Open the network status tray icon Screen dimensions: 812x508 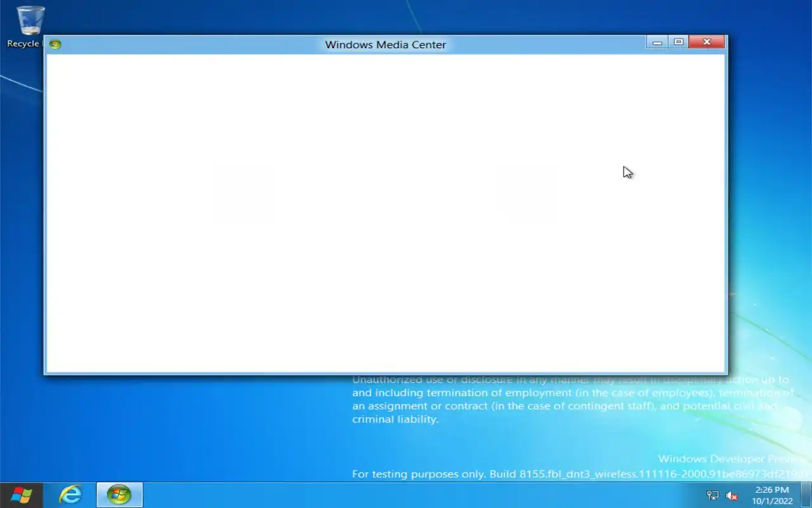click(712, 495)
